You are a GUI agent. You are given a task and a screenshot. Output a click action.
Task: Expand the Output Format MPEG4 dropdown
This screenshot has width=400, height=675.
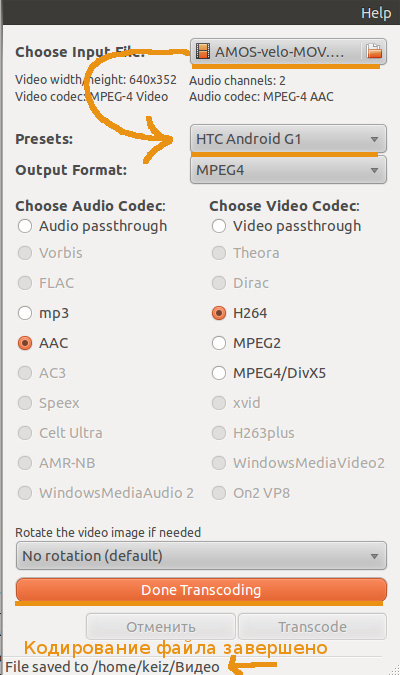(288, 170)
